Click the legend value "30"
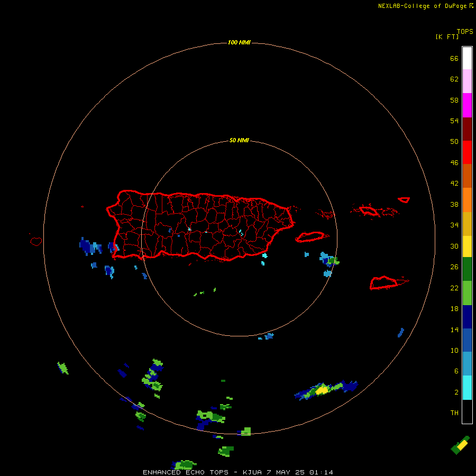 tap(454, 246)
